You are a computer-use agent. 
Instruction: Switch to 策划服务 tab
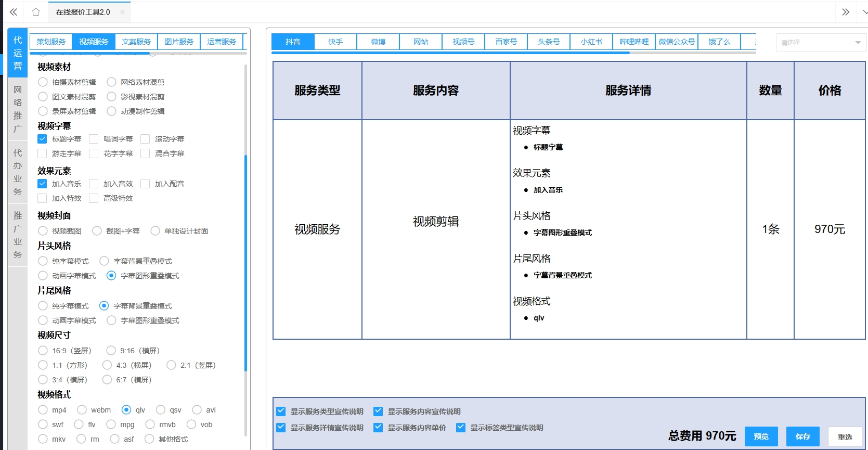coord(51,42)
